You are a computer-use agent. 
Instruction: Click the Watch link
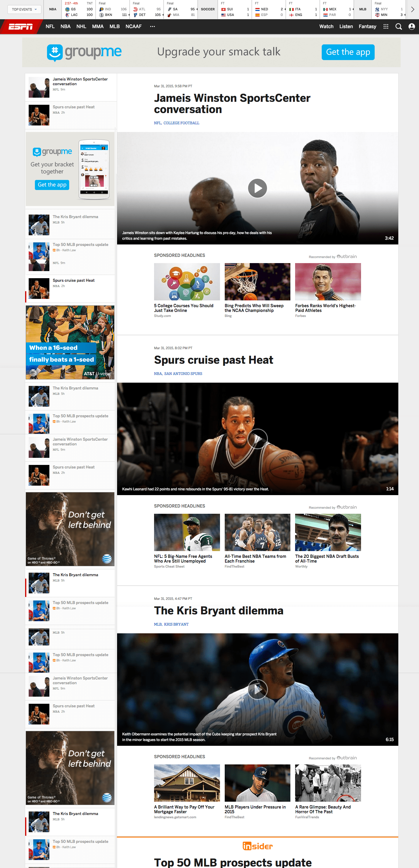(326, 27)
